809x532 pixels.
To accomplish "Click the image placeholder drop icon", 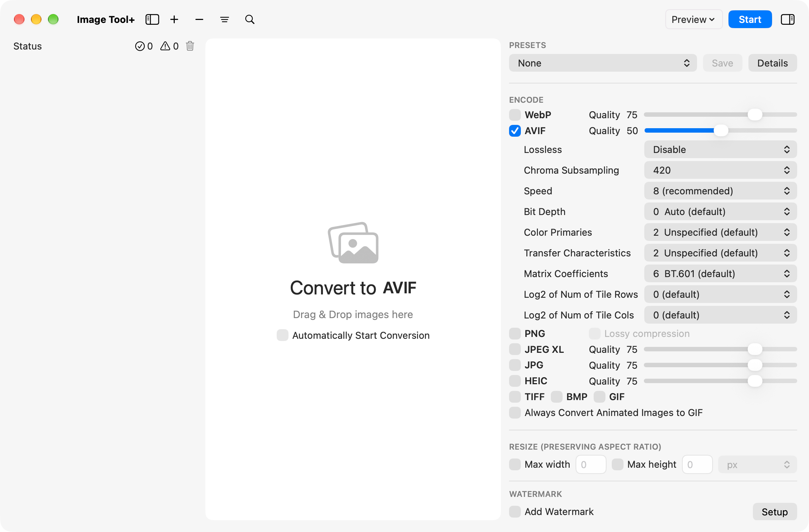I will pos(353,243).
